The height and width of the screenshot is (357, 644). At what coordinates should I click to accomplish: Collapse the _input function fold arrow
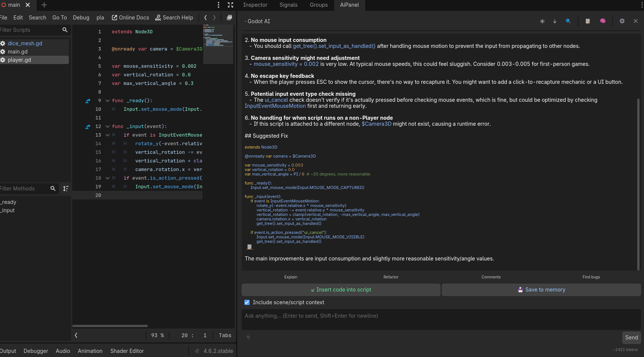(x=107, y=126)
